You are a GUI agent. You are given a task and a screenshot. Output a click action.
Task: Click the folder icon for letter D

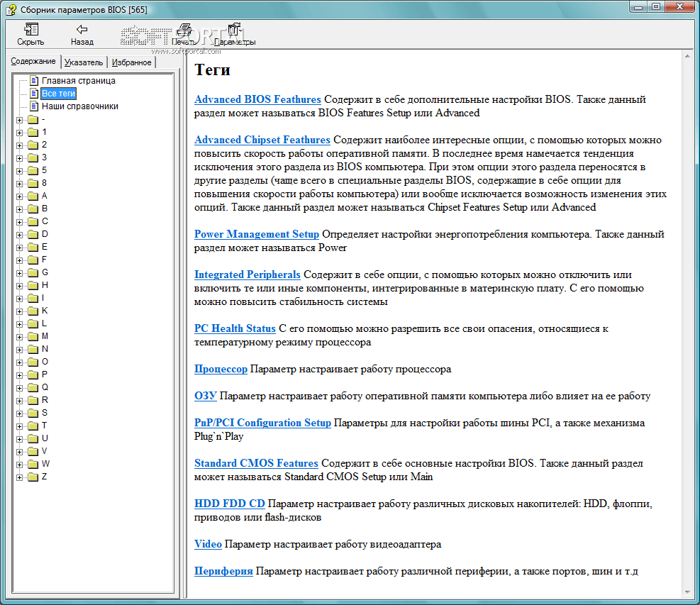(33, 234)
